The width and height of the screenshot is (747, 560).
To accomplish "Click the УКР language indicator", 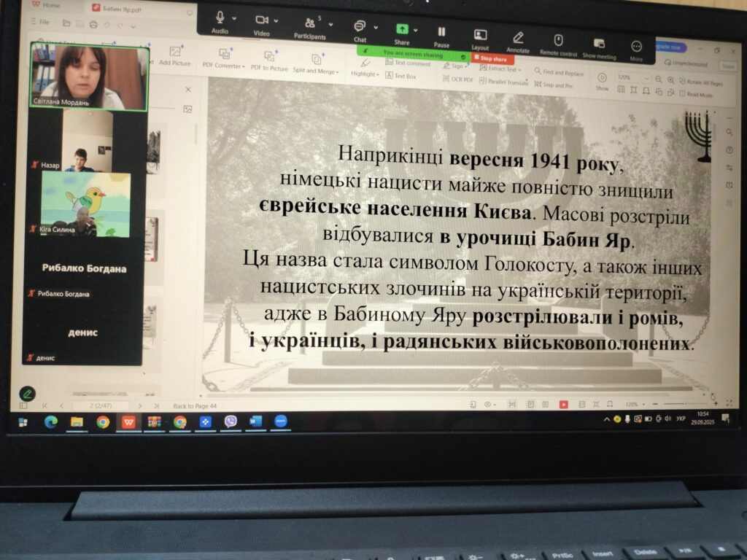I will [681, 419].
